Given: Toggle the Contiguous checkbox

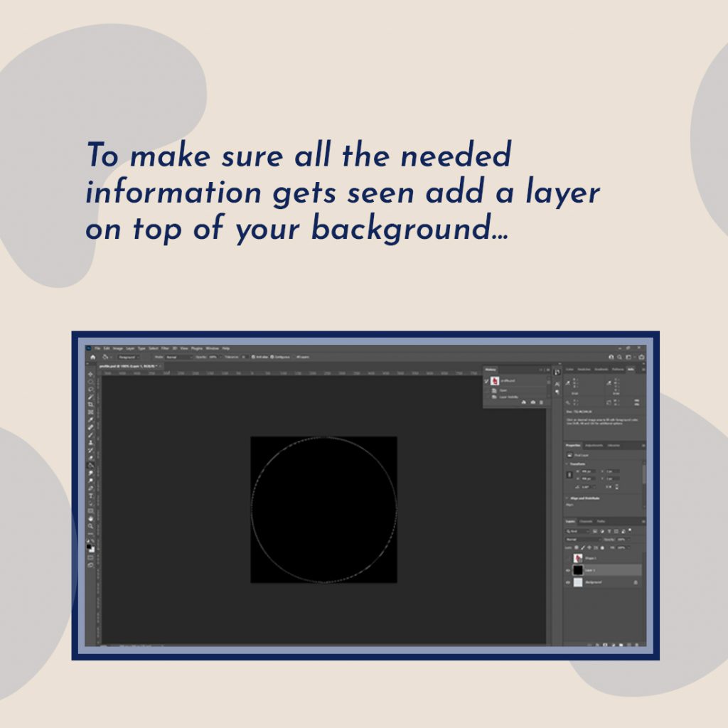Looking at the screenshot, I should pos(272,357).
